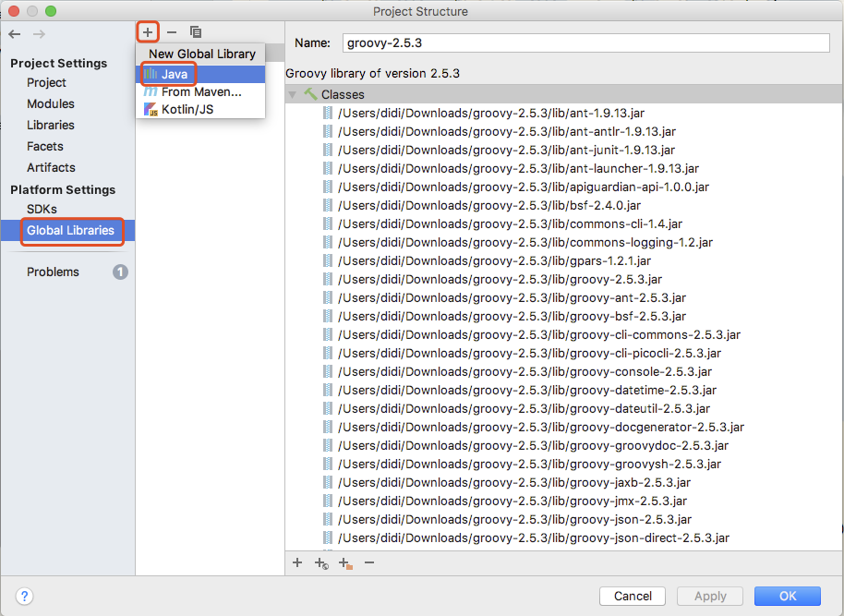Screen dimensions: 844x616
Task: Click the add classes plus icon at bottom
Action: [297, 562]
